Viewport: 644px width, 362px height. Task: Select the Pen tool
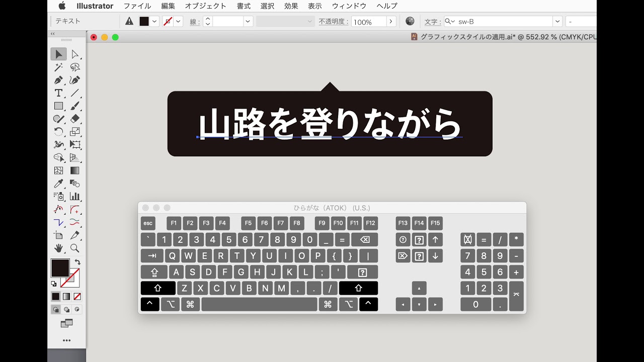pyautogui.click(x=58, y=80)
